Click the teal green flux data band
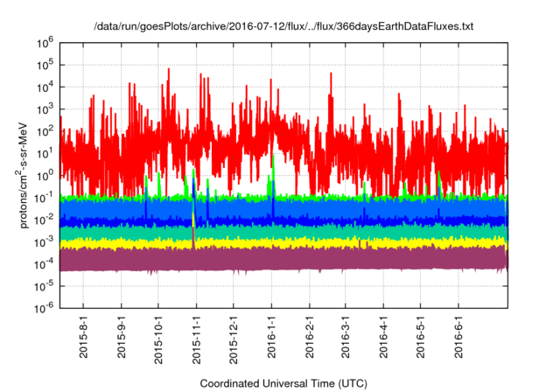 pos(283,233)
